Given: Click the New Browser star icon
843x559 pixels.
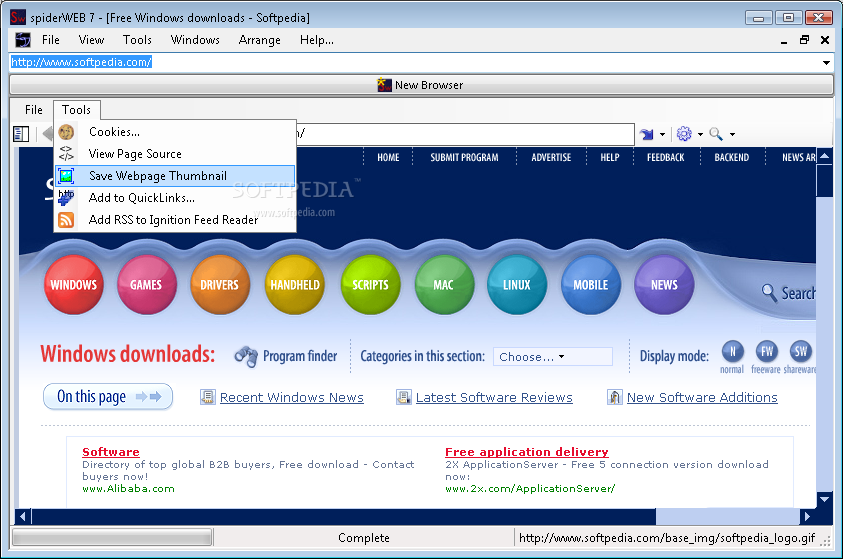Looking at the screenshot, I should (384, 85).
